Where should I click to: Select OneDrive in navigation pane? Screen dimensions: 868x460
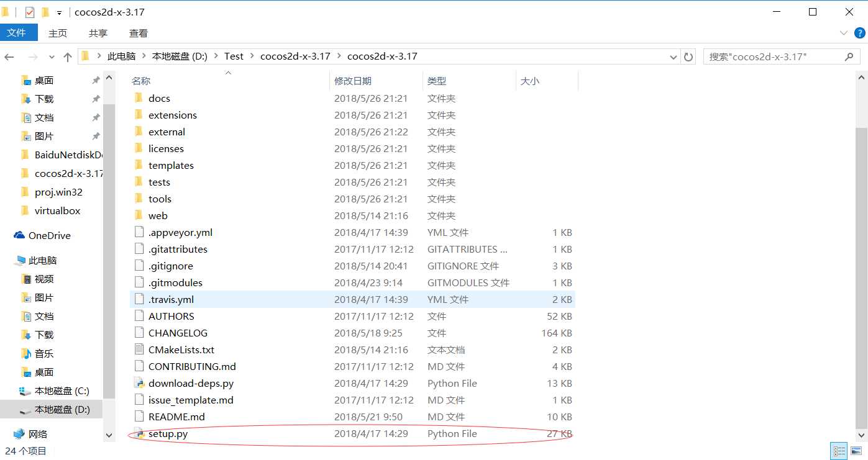(49, 235)
